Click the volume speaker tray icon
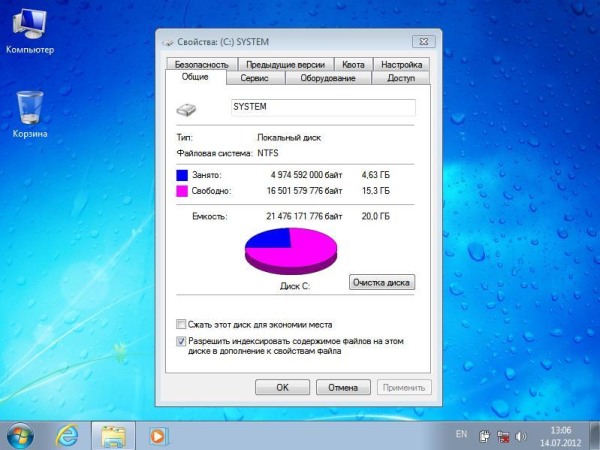Screen dimensions: 600x450 click(x=521, y=436)
